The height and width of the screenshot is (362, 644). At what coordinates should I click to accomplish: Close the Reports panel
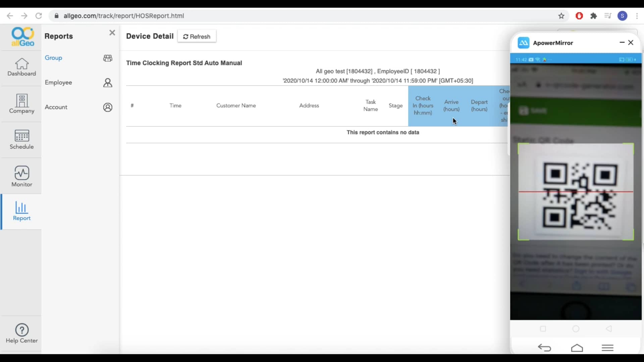[x=112, y=33]
